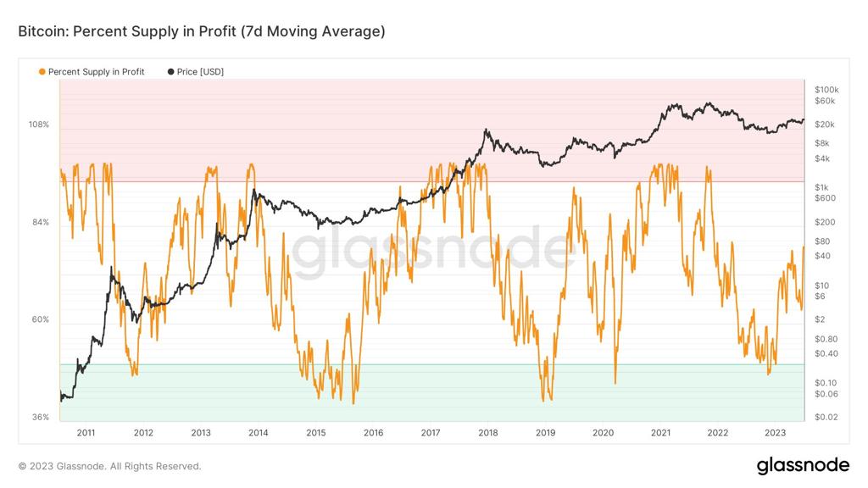The height and width of the screenshot is (488, 868).
Task: Click the $20k right axis label
Action: click(824, 125)
